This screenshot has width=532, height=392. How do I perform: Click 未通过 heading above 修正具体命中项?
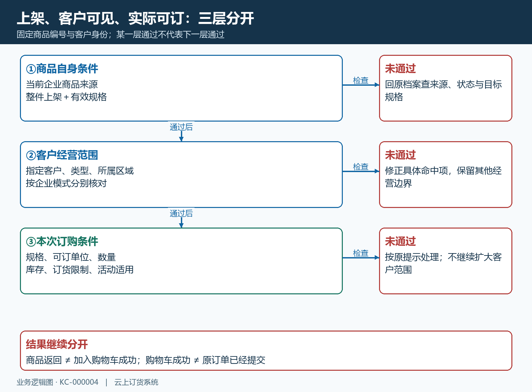(x=400, y=155)
